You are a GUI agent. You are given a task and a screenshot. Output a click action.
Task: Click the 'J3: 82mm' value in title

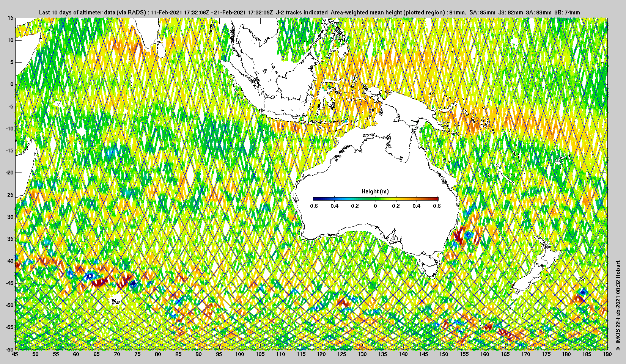[x=511, y=13]
